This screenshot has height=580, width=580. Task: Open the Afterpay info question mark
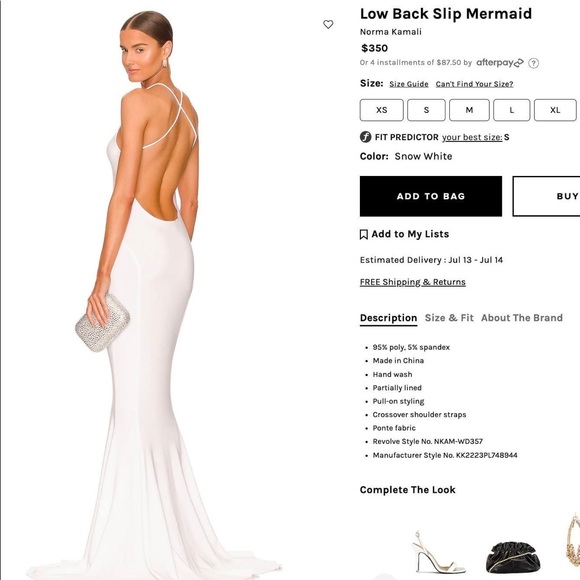tap(533, 63)
